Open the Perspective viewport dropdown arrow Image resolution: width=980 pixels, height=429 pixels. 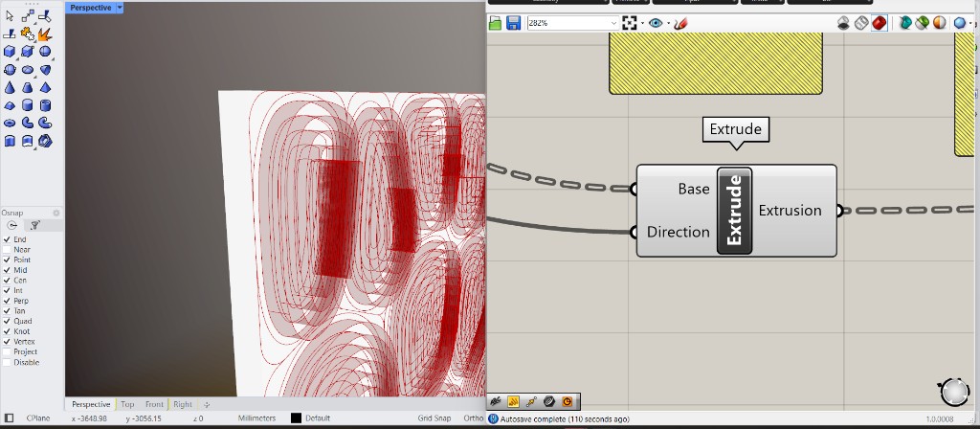(x=120, y=8)
